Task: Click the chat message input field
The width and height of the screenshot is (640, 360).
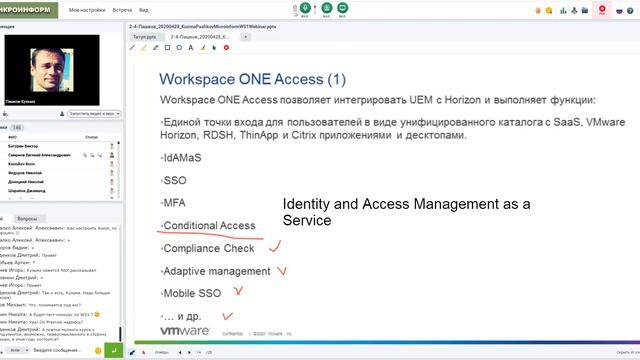Action: click(62, 350)
